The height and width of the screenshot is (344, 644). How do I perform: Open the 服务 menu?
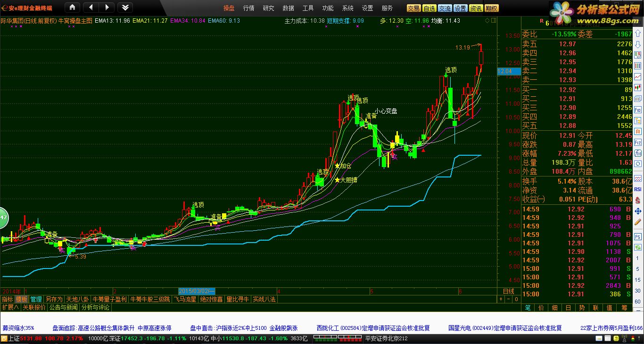[388, 8]
